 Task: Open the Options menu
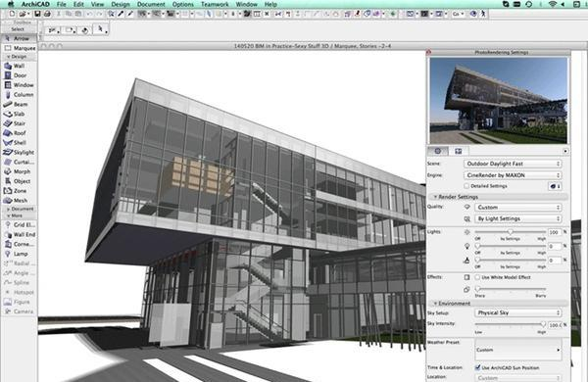tap(183, 4)
